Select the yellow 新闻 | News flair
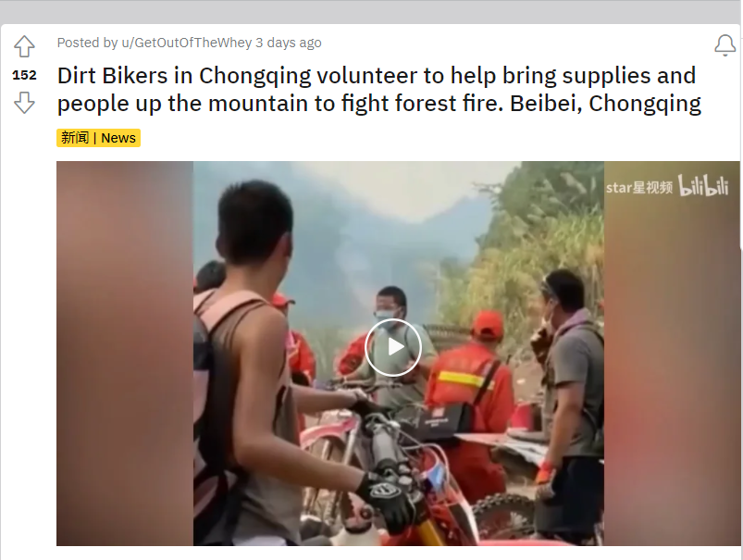 click(99, 138)
